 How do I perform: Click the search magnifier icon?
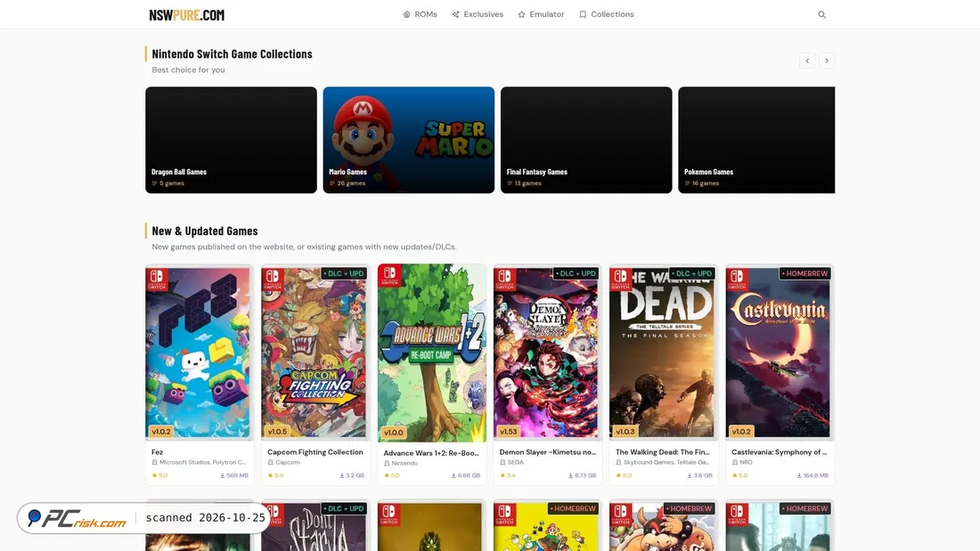click(822, 15)
